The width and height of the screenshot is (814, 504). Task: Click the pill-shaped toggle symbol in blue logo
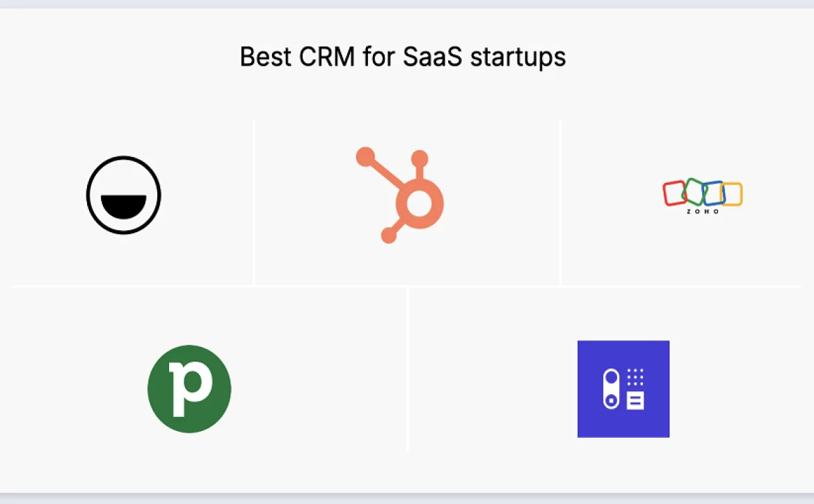tap(611, 389)
